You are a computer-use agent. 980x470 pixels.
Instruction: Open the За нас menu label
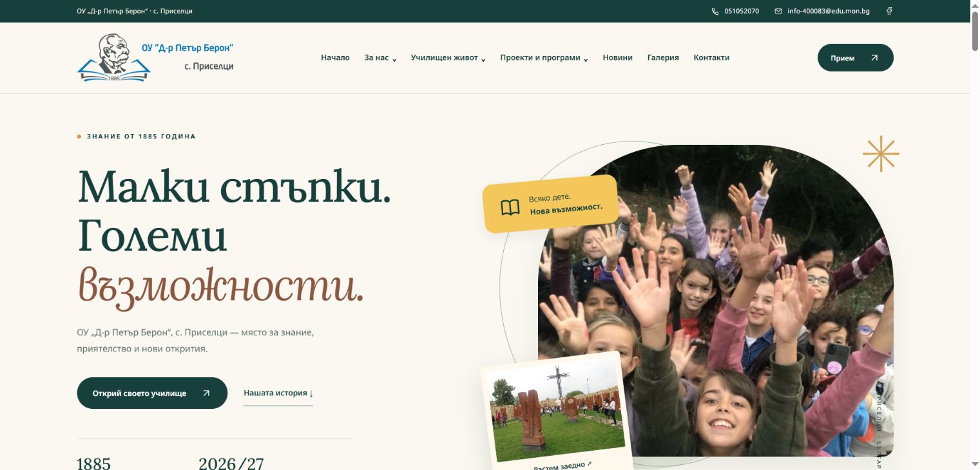click(376, 57)
